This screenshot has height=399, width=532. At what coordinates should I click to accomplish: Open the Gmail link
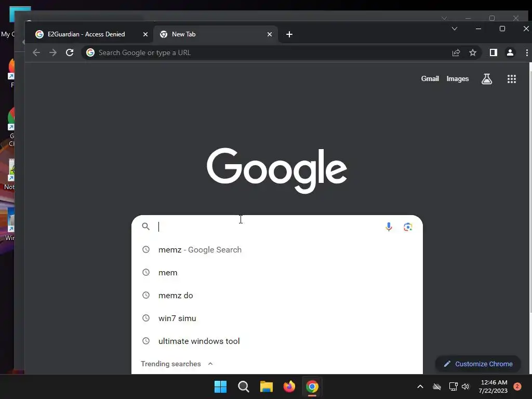click(x=430, y=79)
